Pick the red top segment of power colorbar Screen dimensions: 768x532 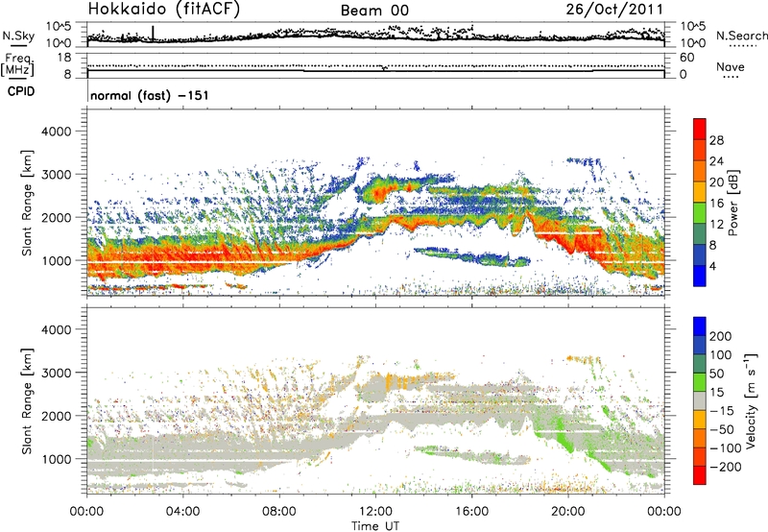[x=700, y=129]
